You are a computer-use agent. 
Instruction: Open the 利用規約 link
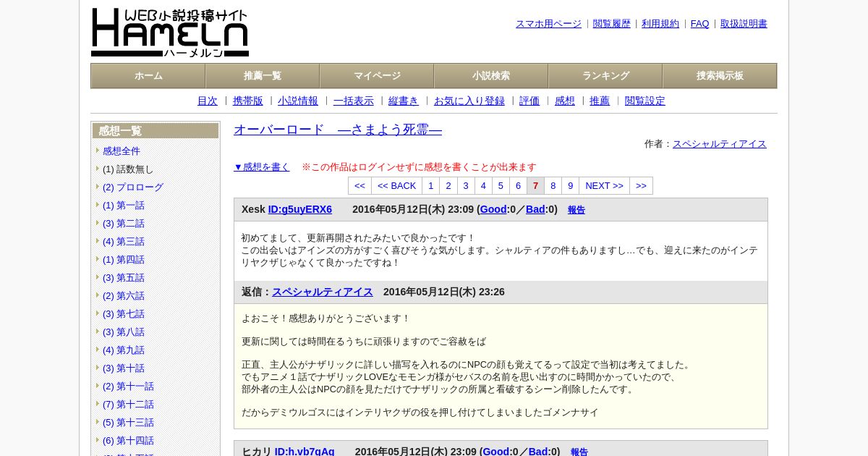coord(660,24)
